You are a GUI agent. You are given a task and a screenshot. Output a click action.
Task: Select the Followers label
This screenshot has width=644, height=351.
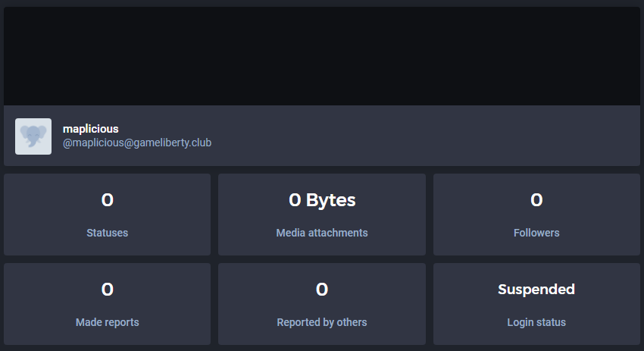pyautogui.click(x=536, y=233)
